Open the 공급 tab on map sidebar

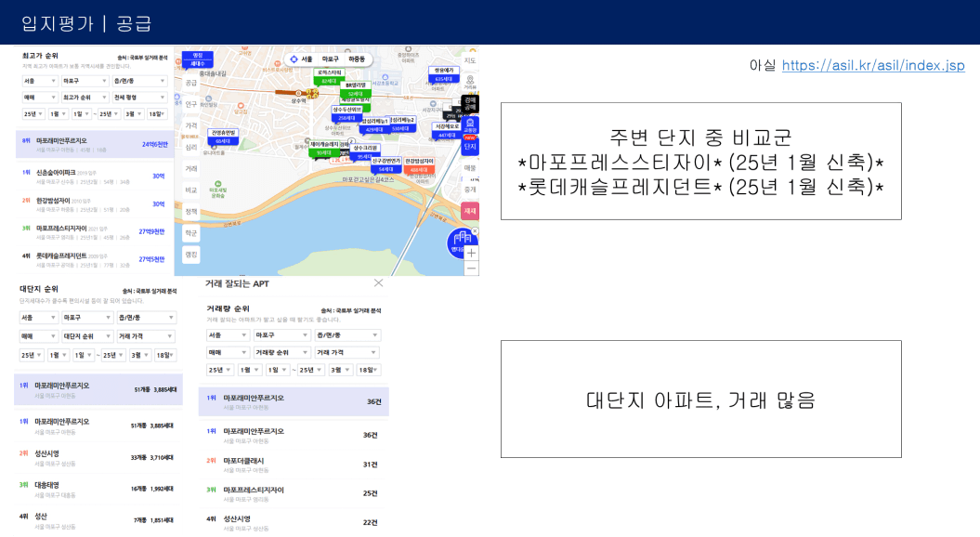191,83
